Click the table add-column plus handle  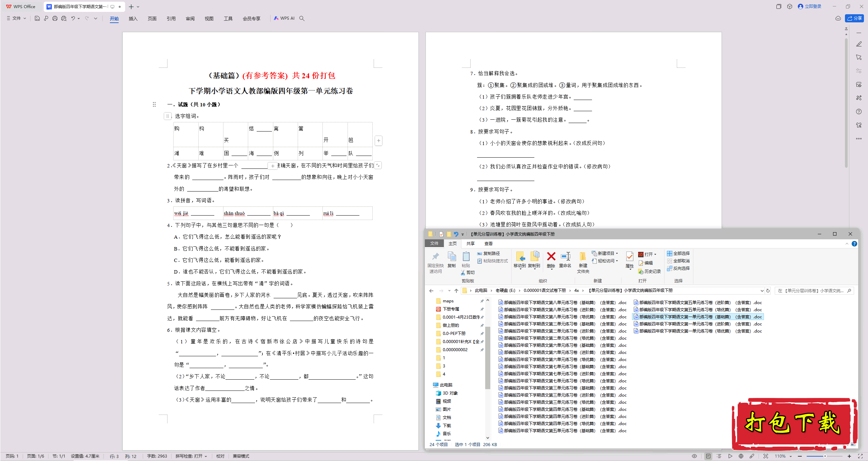click(379, 140)
